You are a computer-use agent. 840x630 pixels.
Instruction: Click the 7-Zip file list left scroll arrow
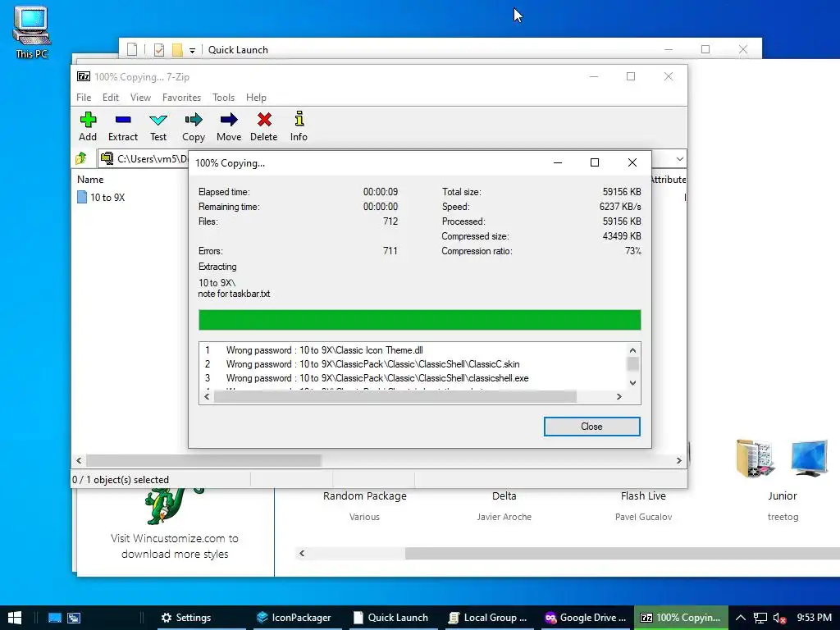click(x=79, y=460)
